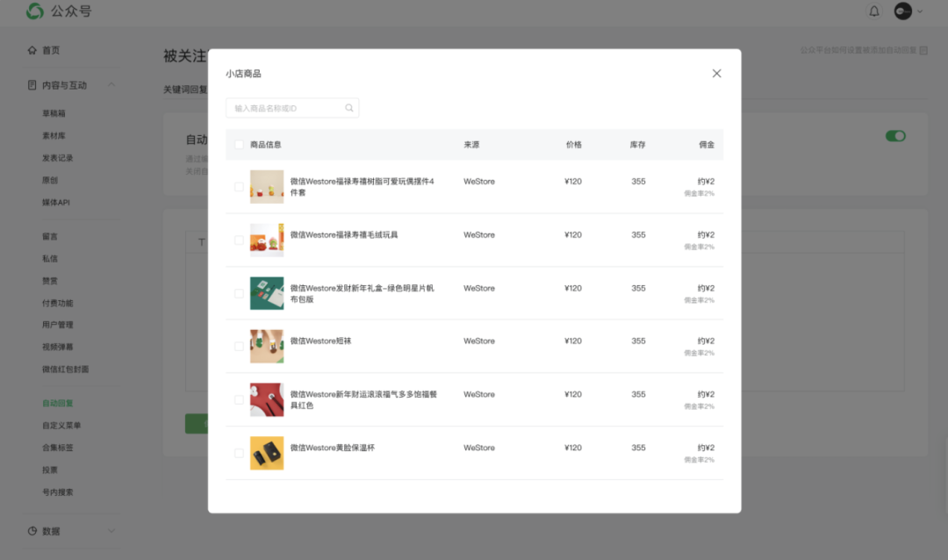Viewport: 948px width, 560px height.
Task: Open thumbnail of 黄脸保温杯 product
Action: click(267, 453)
